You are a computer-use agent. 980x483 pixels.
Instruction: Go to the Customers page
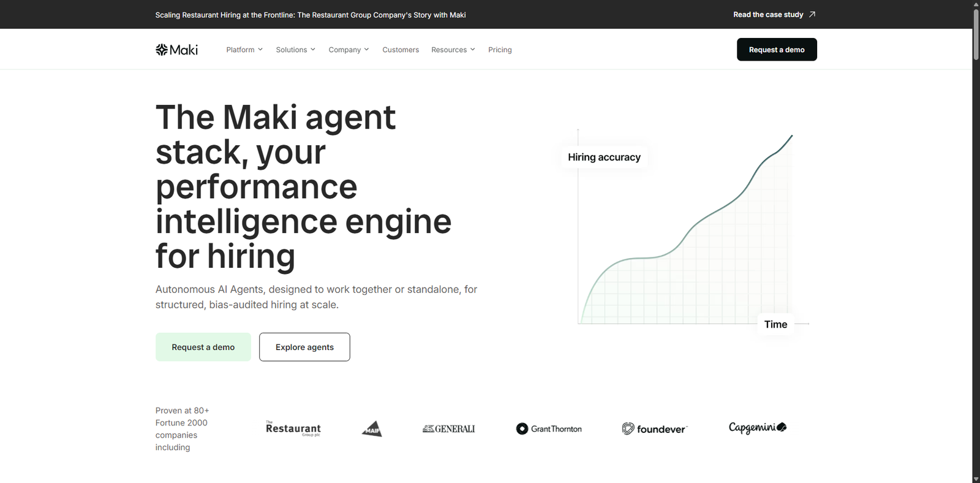coord(401,50)
